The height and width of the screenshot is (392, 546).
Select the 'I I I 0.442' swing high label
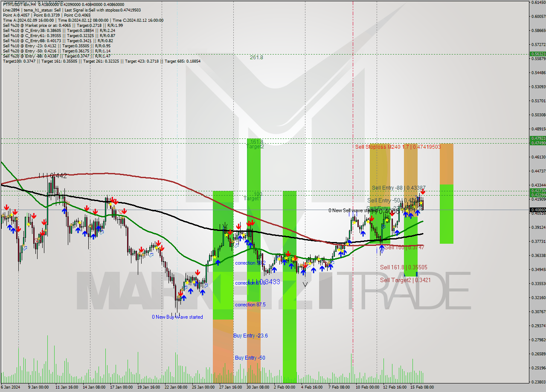point(52,176)
